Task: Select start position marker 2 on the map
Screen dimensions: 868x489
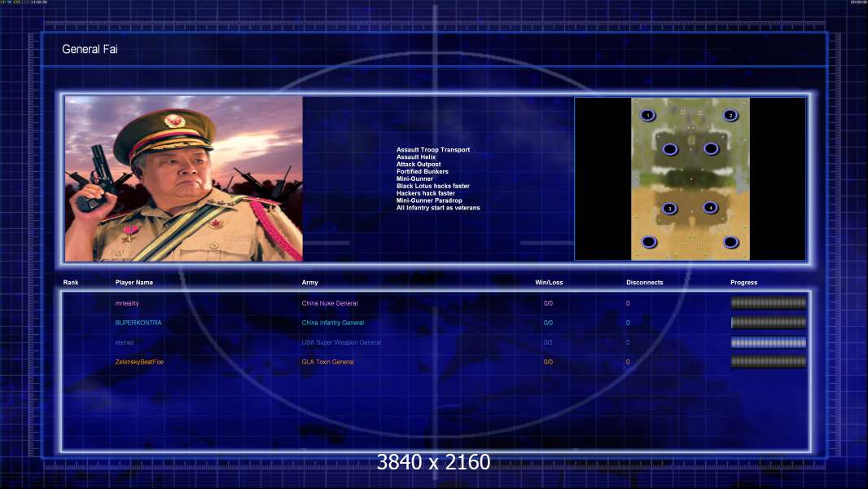Action: click(730, 115)
